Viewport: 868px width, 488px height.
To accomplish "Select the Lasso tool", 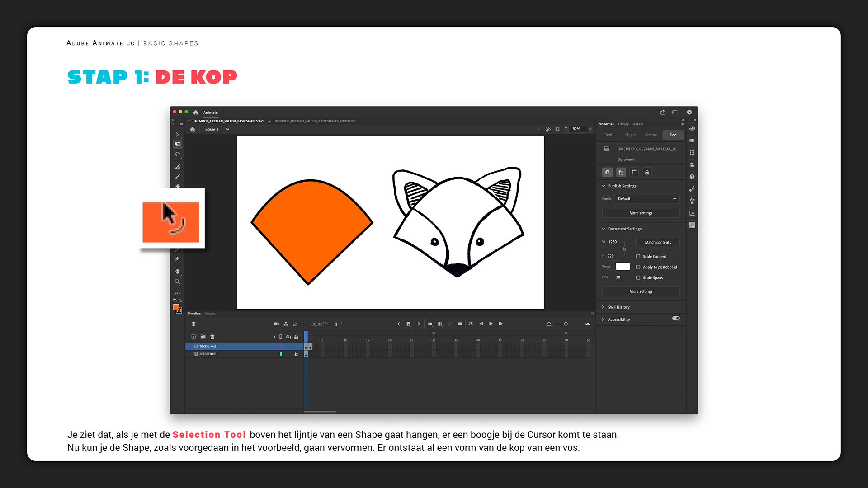I will pyautogui.click(x=178, y=155).
